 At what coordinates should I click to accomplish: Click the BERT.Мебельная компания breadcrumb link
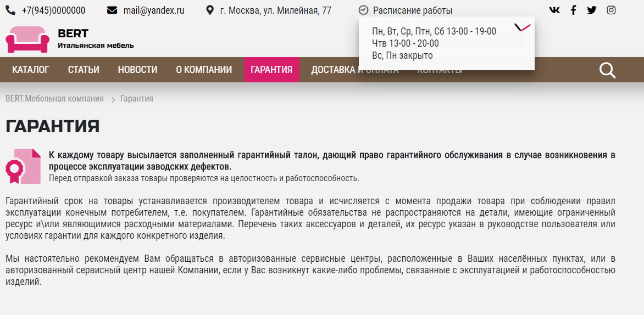point(54,99)
